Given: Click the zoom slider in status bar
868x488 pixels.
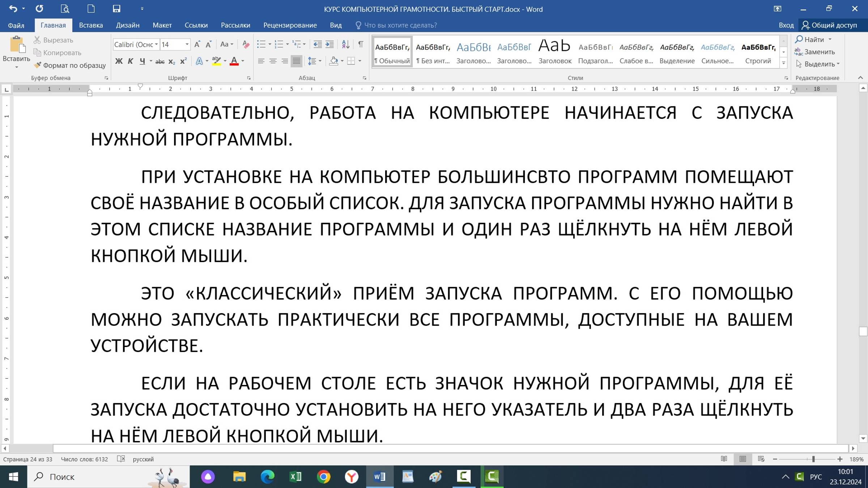Looking at the screenshot, I should click(813, 459).
